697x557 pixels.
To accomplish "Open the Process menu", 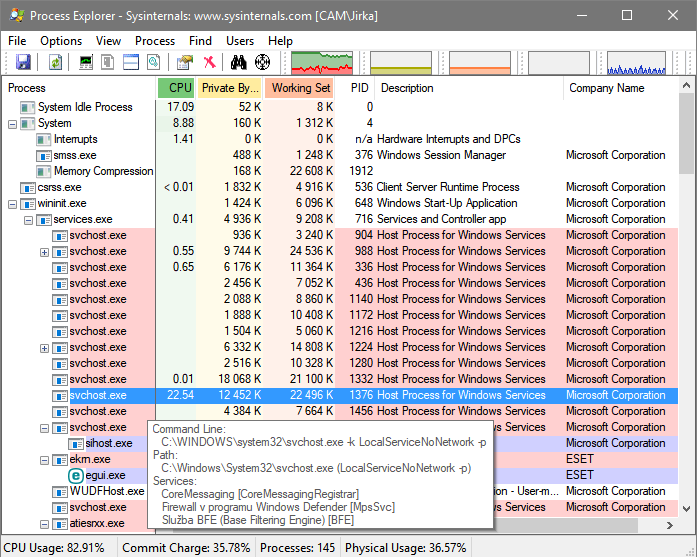I will click(x=155, y=41).
